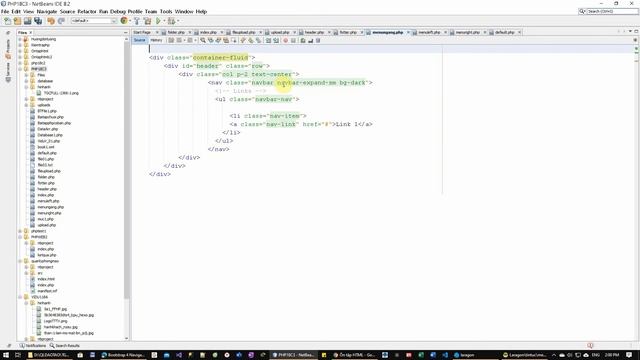Viewport: 640px width, 360px height.
Task: Switch to the default.php editor tab
Action: click(504, 32)
